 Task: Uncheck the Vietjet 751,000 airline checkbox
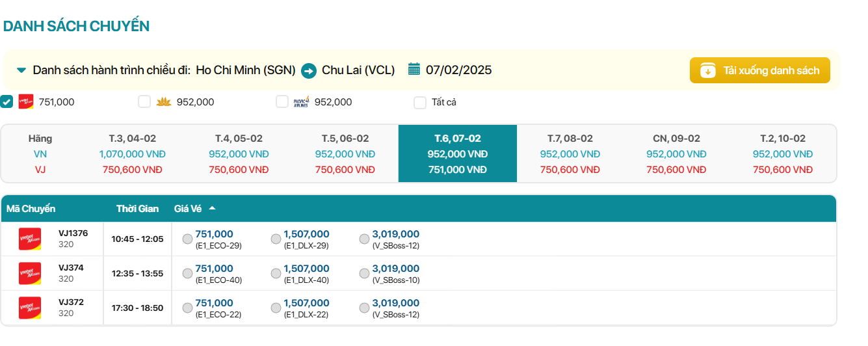pyautogui.click(x=7, y=102)
